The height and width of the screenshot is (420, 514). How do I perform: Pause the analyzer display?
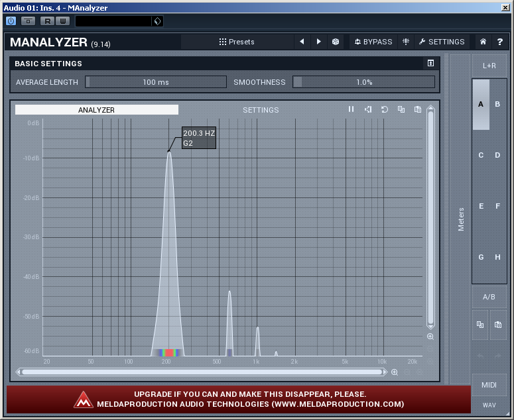pos(351,109)
